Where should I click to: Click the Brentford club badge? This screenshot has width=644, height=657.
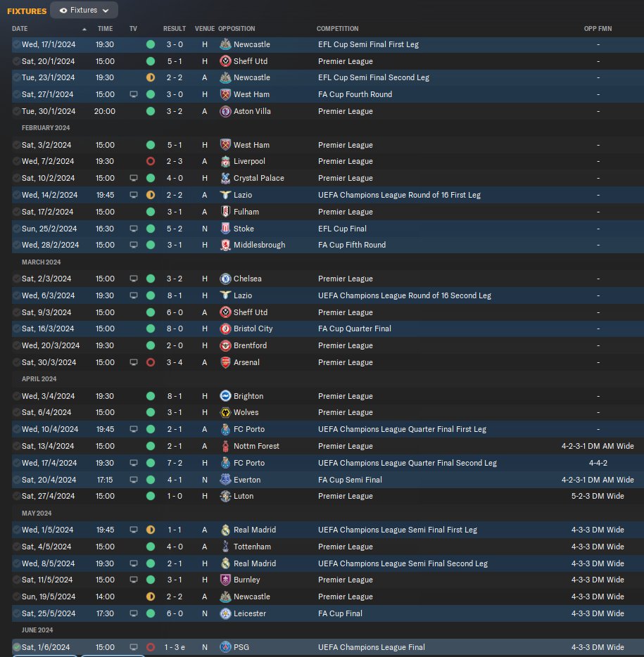pyautogui.click(x=225, y=345)
